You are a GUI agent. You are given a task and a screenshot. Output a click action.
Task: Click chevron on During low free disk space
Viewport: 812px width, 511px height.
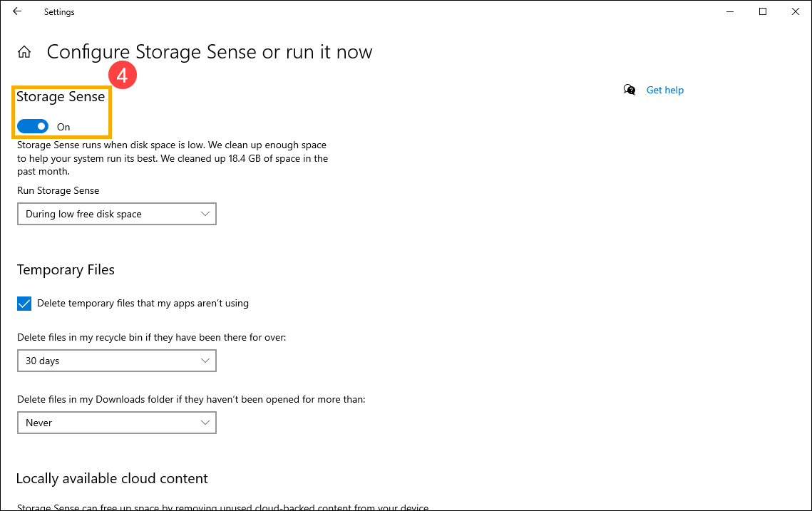point(205,214)
